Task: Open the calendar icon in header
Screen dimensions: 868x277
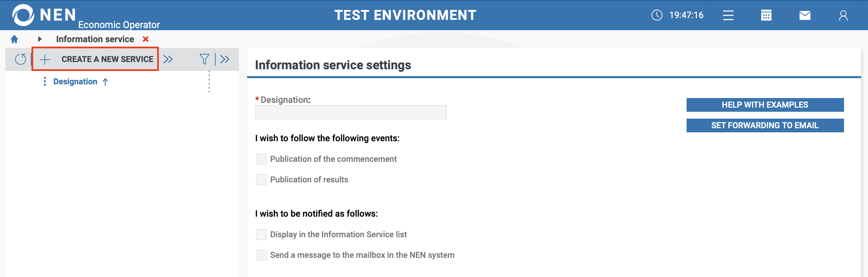Action: [766, 15]
